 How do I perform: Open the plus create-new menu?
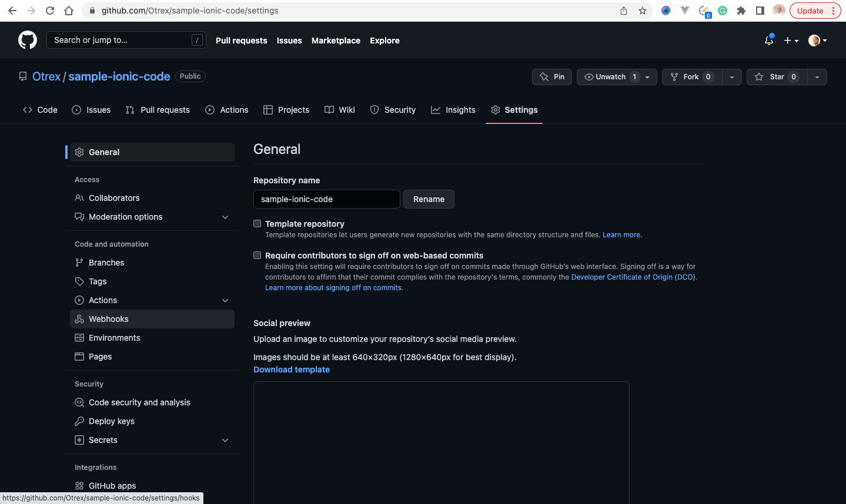pos(791,41)
